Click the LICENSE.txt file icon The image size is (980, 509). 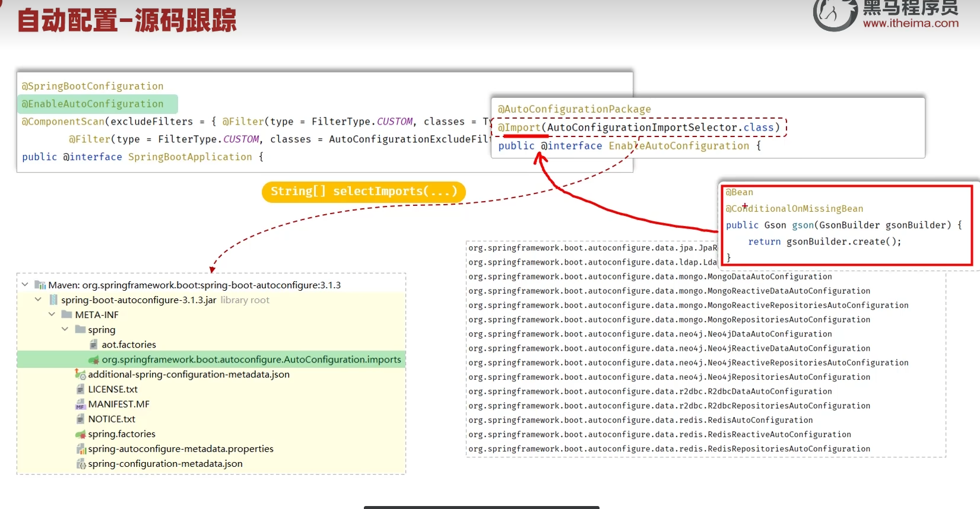81,389
